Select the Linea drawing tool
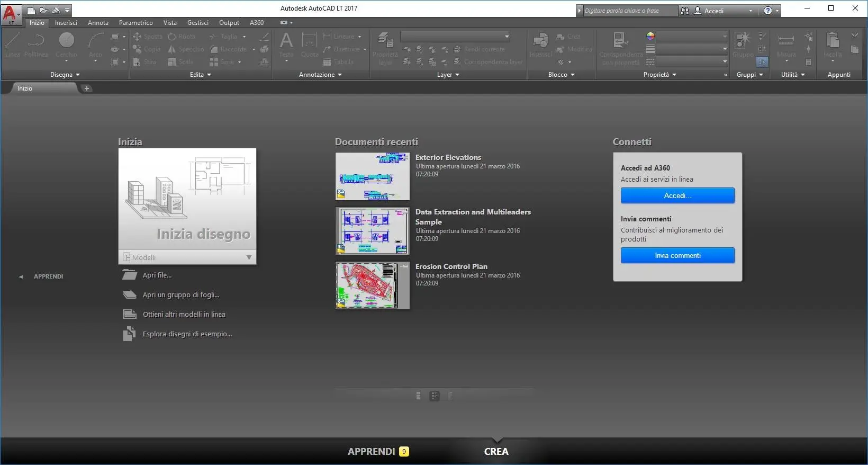868x465 pixels. coord(13,45)
